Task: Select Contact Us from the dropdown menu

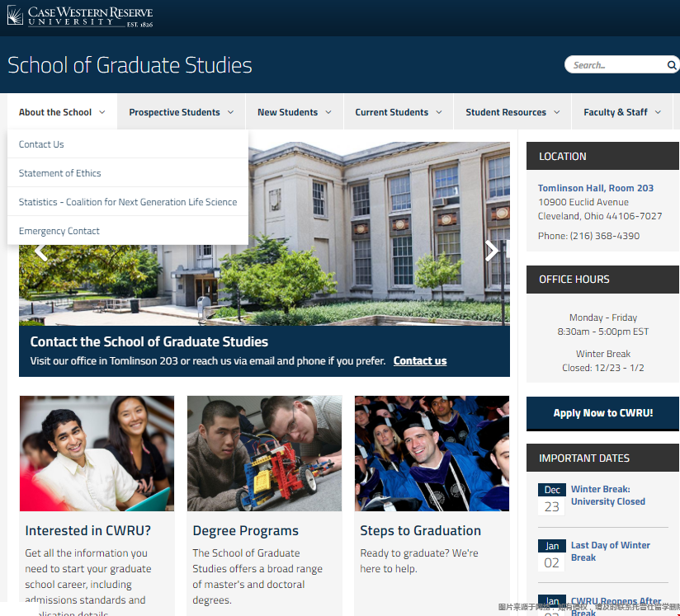Action: click(41, 144)
